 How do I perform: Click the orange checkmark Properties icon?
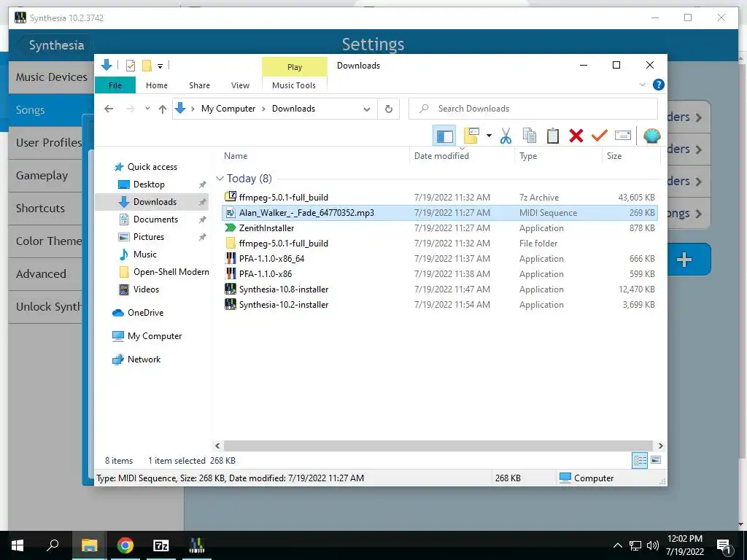(x=600, y=136)
